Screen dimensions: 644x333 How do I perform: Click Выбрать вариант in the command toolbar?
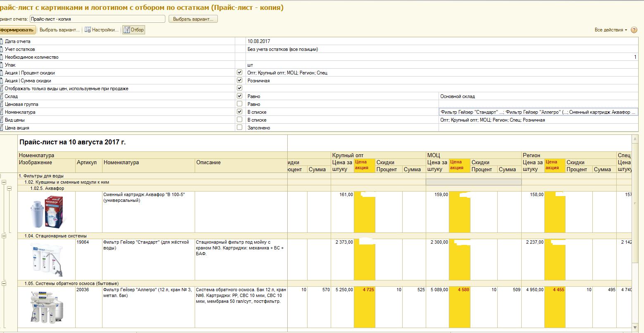tap(60, 30)
